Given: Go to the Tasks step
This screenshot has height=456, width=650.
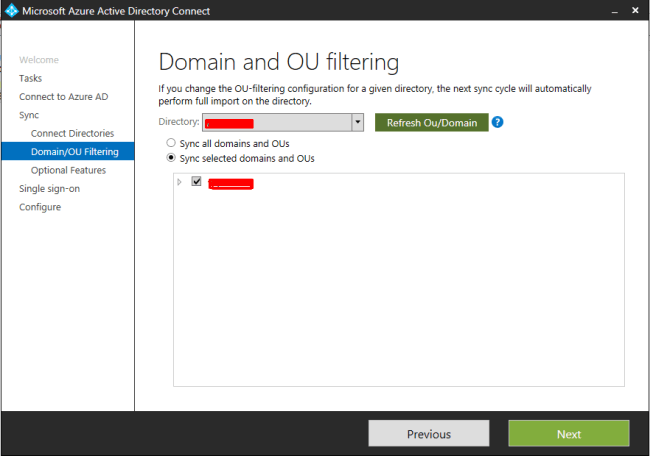Looking at the screenshot, I should pyautogui.click(x=30, y=78).
